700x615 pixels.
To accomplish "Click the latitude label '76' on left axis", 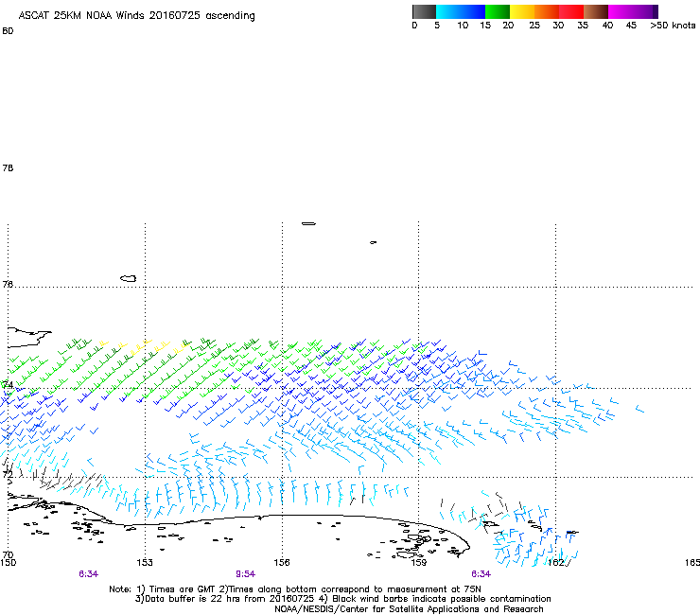I will (x=8, y=284).
